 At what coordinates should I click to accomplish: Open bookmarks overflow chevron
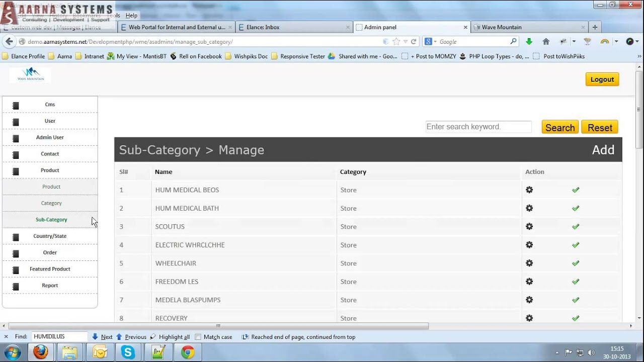[x=639, y=56]
